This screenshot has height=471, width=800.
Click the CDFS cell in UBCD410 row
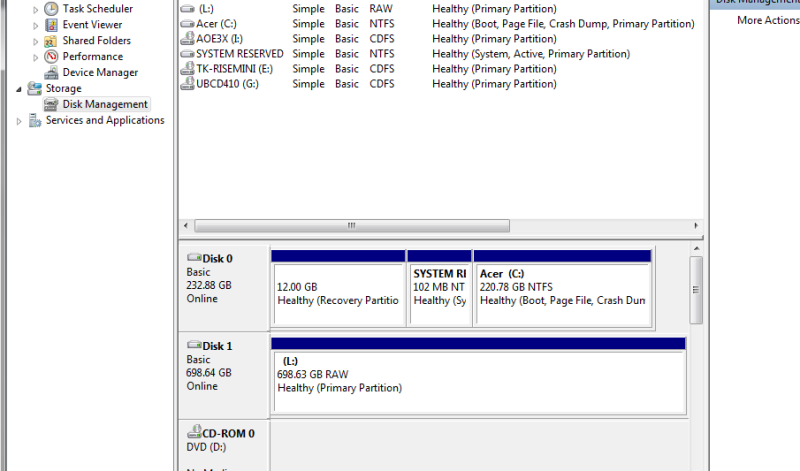coord(382,84)
